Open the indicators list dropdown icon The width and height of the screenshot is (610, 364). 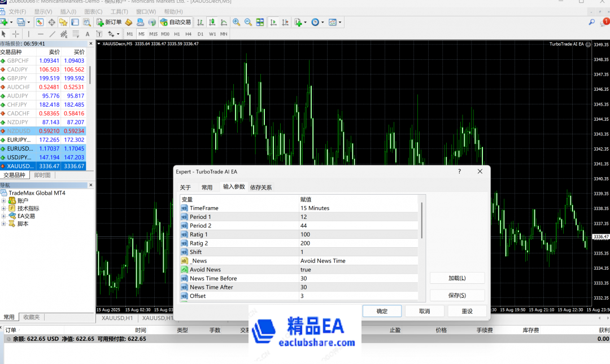[x=300, y=22]
